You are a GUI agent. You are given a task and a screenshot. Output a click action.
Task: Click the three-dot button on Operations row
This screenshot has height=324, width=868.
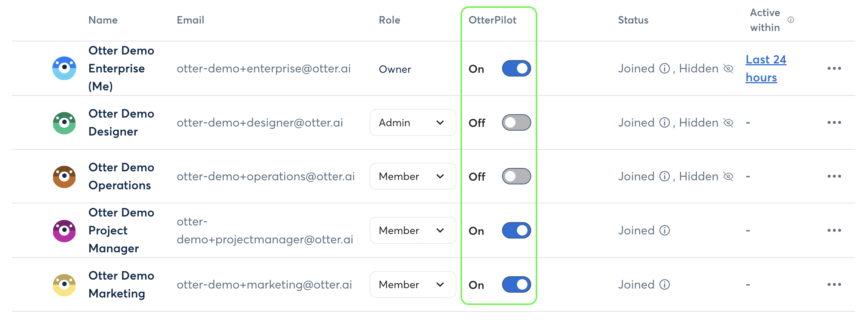point(835,176)
